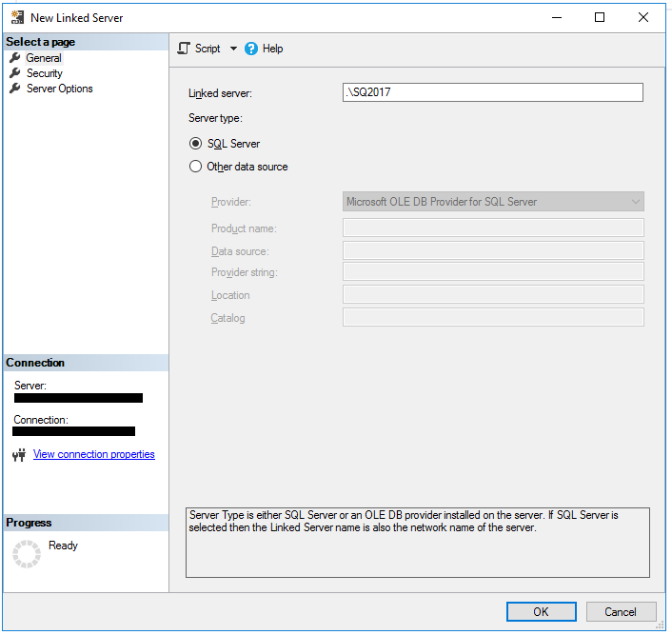Select the Other data source option
Image resolution: width=672 pixels, height=635 pixels.
196,167
